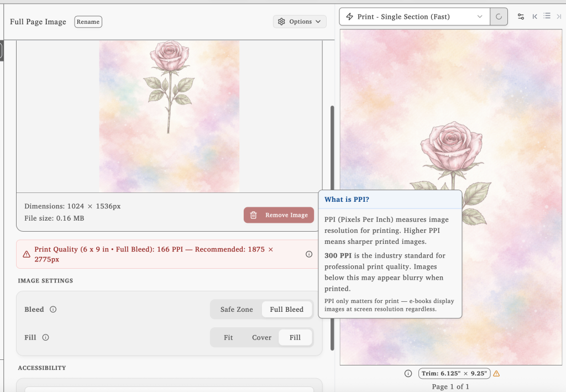Set fill mode to Fit
Image resolution: width=566 pixels, height=392 pixels.
pyautogui.click(x=228, y=337)
